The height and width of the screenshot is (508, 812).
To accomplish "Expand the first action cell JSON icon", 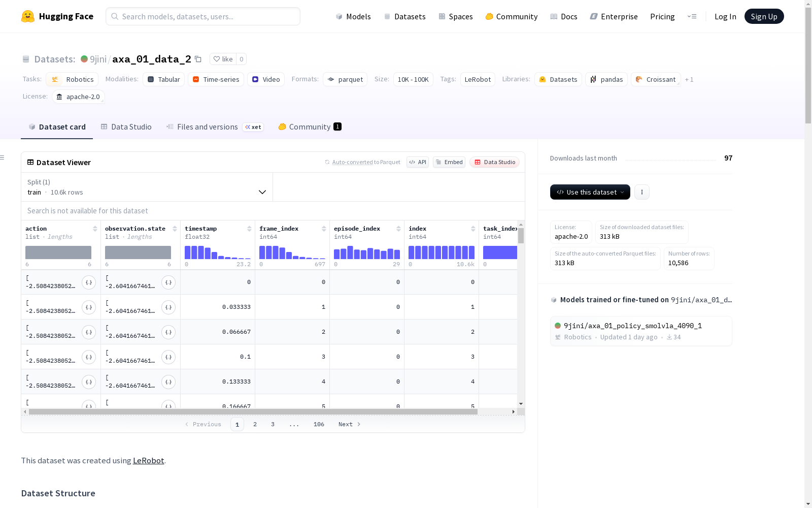I will (x=89, y=282).
